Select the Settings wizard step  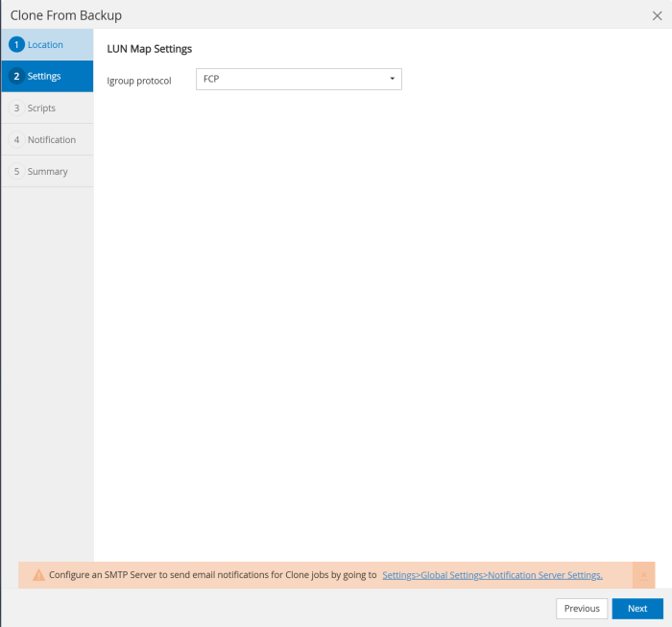(47, 76)
